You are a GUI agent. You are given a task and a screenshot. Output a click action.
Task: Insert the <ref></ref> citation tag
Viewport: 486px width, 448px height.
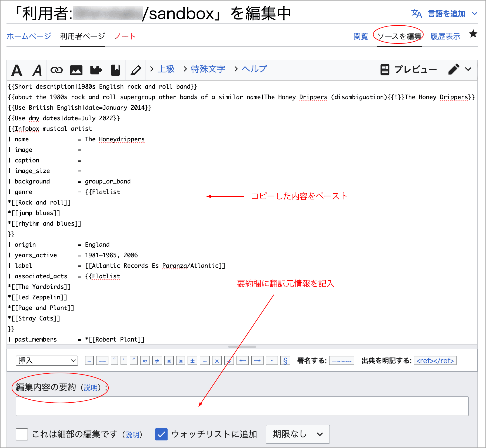tap(435, 361)
